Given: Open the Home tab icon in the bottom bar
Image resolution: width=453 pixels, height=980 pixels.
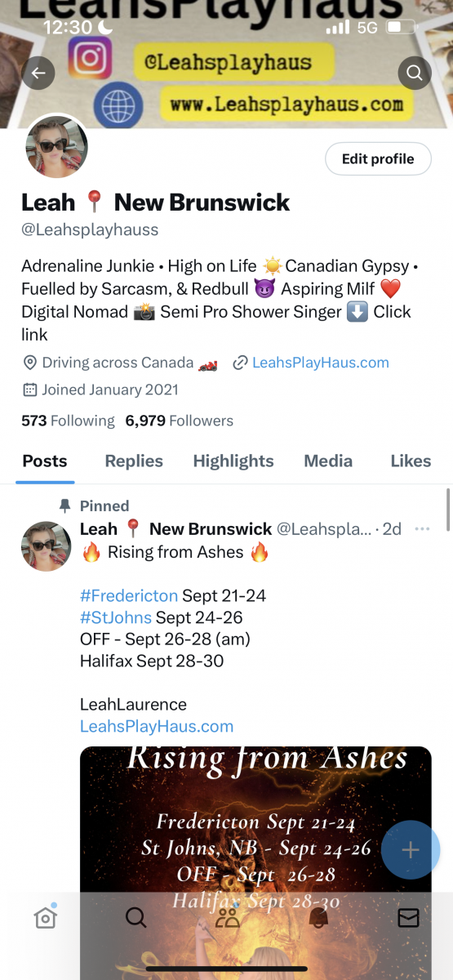Looking at the screenshot, I should pos(46,917).
